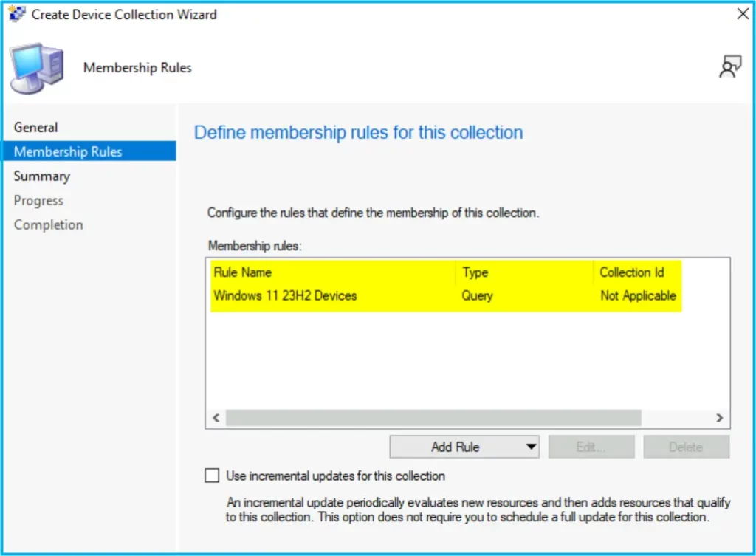Screen dimensions: 756x556
Task: Enable incremental updates for this collection
Action: 212,476
